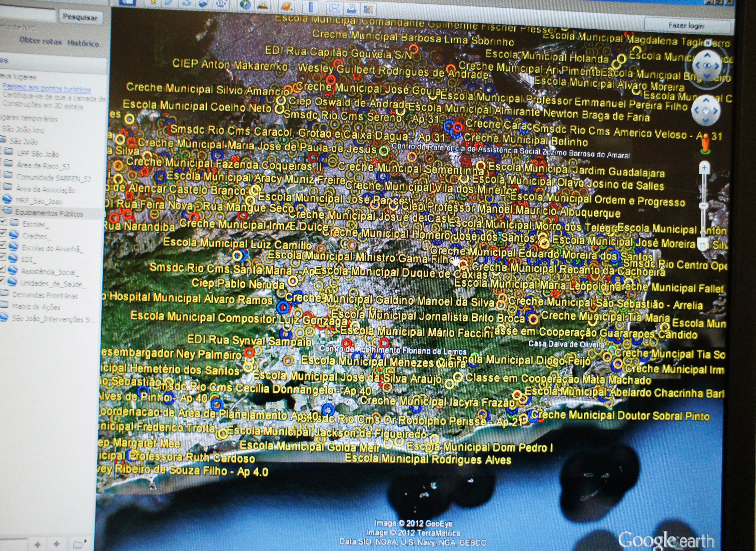
Task: Click the vertical zoom slider track
Action: (704, 190)
